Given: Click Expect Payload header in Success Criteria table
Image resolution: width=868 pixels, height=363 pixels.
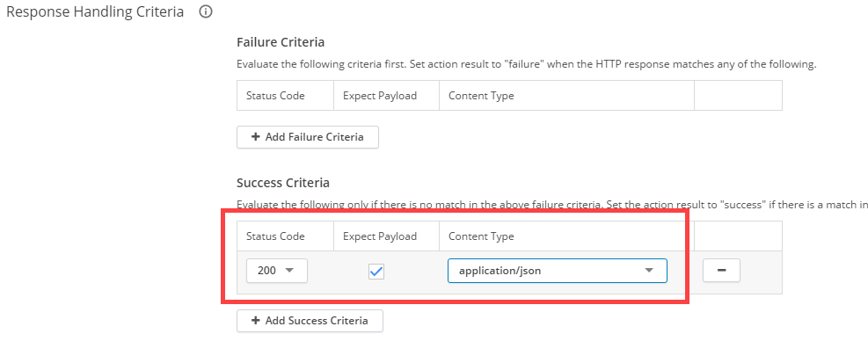Looking at the screenshot, I should (379, 236).
